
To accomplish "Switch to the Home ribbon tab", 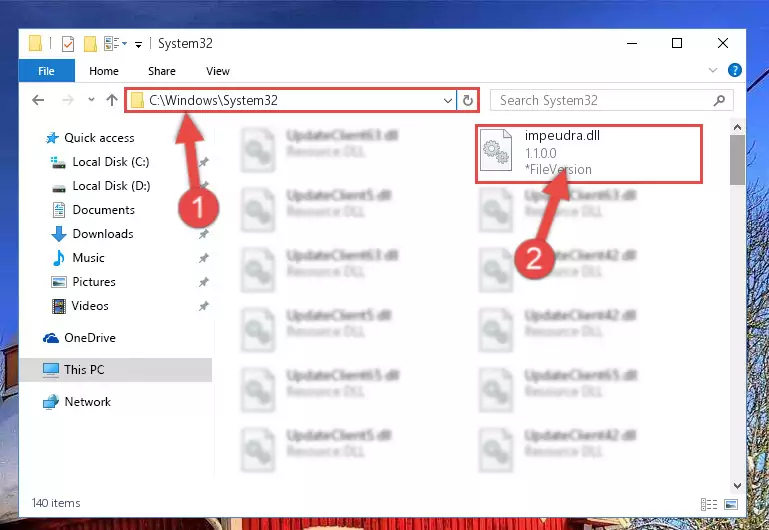I will [x=103, y=71].
